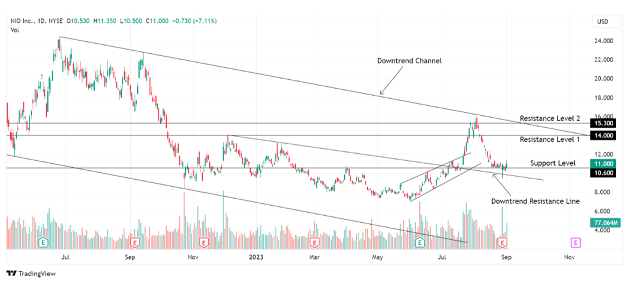The image size is (644, 285).
Task: Click the Downtrend Channel annotation text
Action: pos(409,61)
